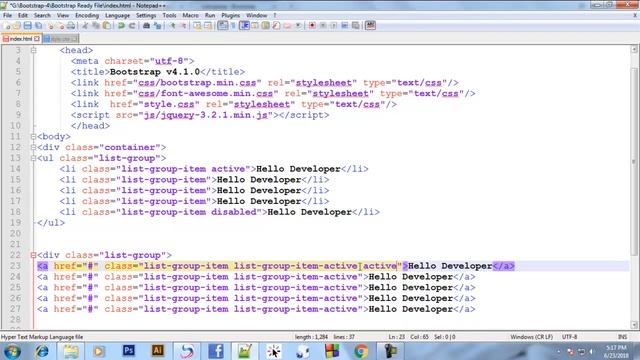Click the Synchronize Horizontal Scrolling icon
This screenshot has height=360, width=640.
click(208, 26)
